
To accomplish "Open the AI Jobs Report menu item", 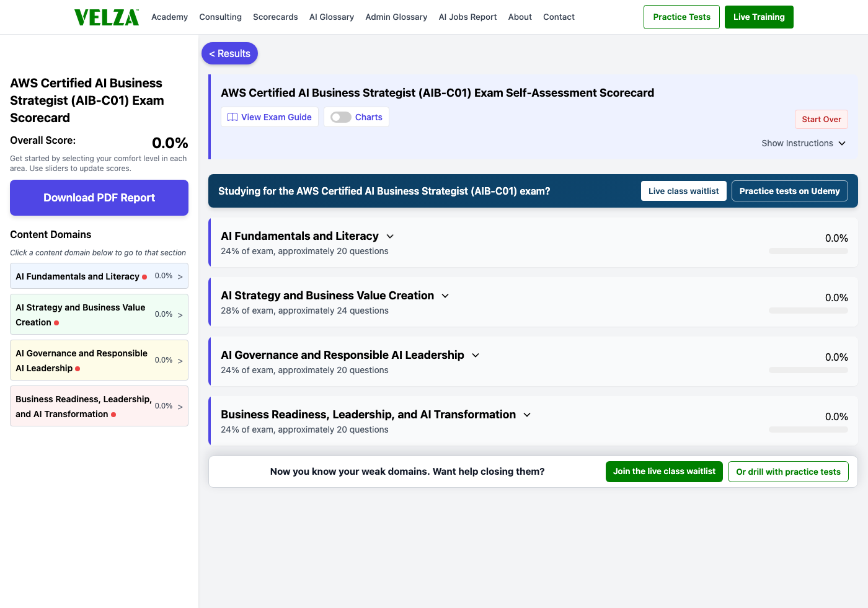I will 467,17.
